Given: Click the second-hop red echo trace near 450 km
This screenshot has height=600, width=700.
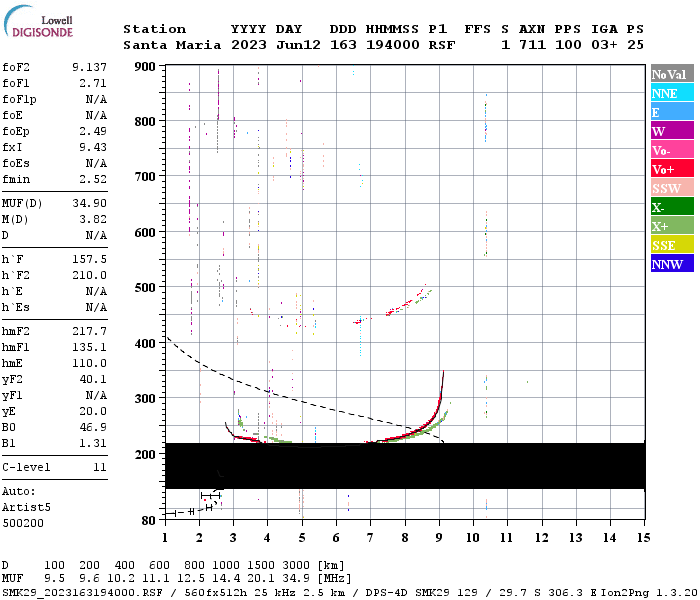Looking at the screenshot, I should [x=404, y=305].
